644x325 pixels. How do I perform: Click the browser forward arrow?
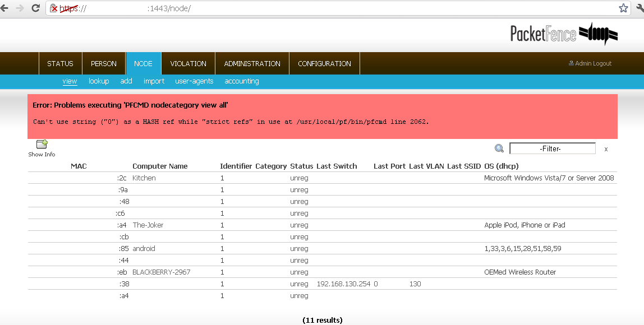[20, 8]
